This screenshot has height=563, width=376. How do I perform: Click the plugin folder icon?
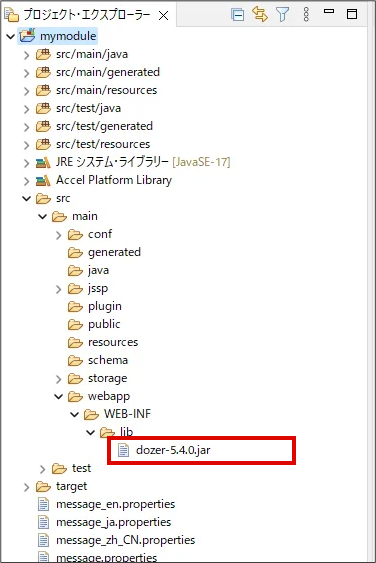75,306
